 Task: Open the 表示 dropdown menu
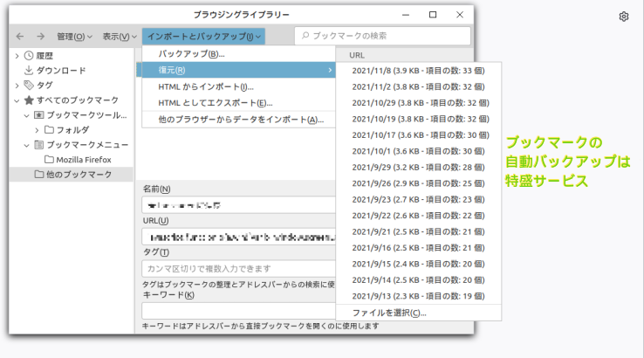pos(118,36)
